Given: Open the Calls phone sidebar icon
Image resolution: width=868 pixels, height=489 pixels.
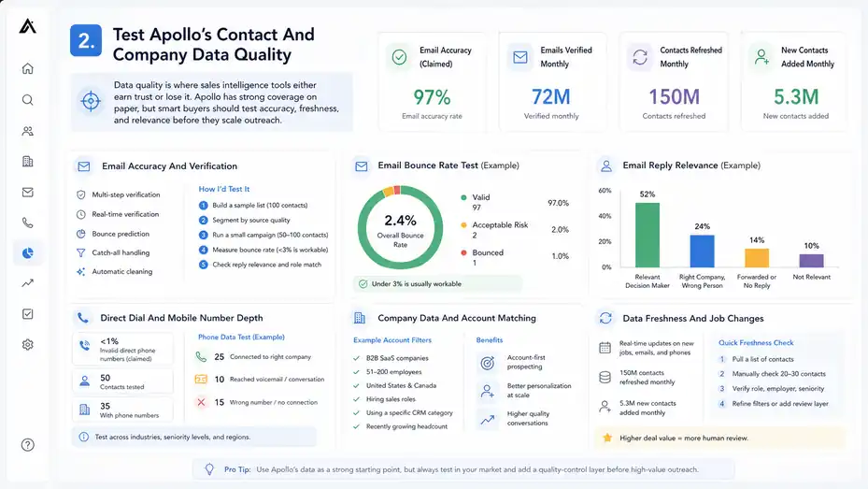Looking at the screenshot, I should (28, 223).
